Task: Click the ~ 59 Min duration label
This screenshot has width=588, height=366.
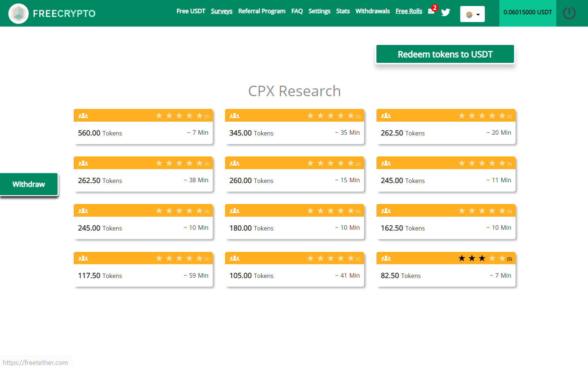Action: pyautogui.click(x=196, y=275)
